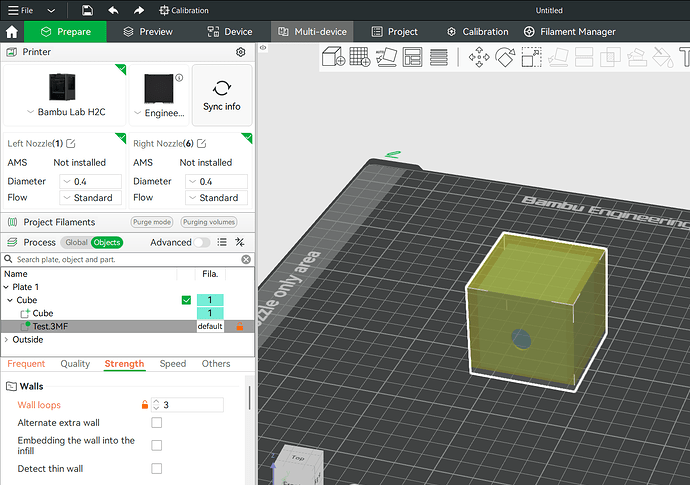Enable Detect thin wall checkbox
Screen dimensions: 690x485
click(156, 468)
